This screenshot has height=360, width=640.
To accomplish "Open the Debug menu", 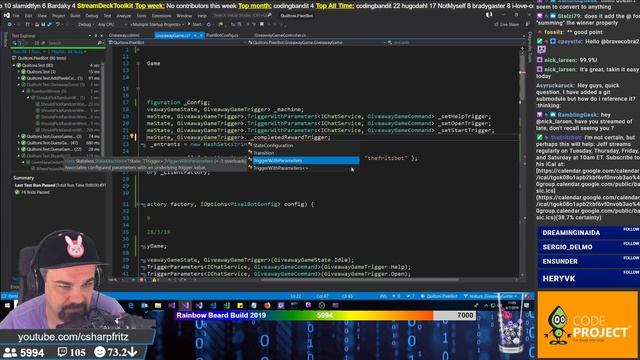I will 92,16.
